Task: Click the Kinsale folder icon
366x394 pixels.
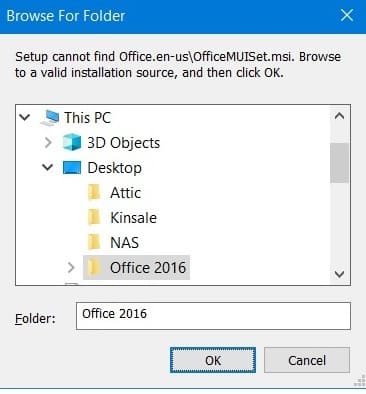Action: (x=94, y=218)
